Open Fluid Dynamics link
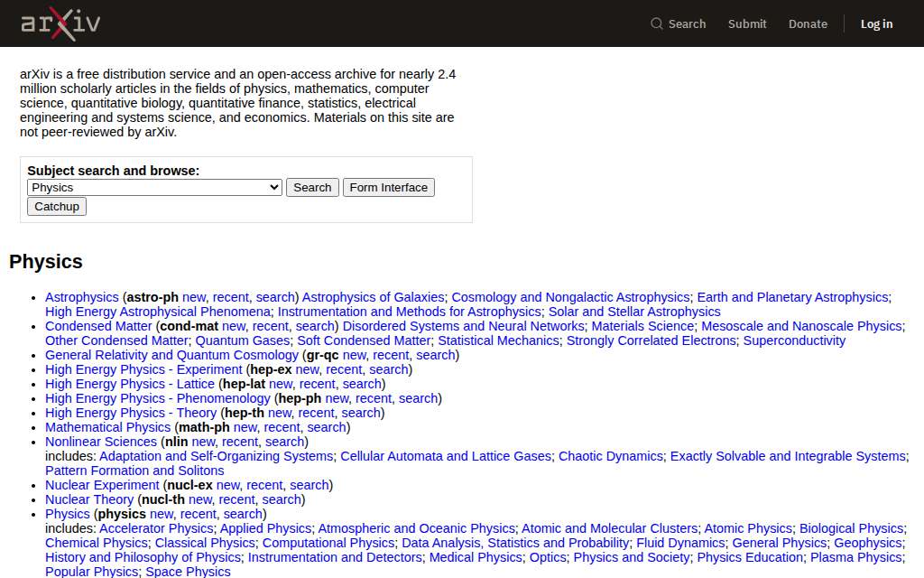924x578 pixels. [680, 543]
